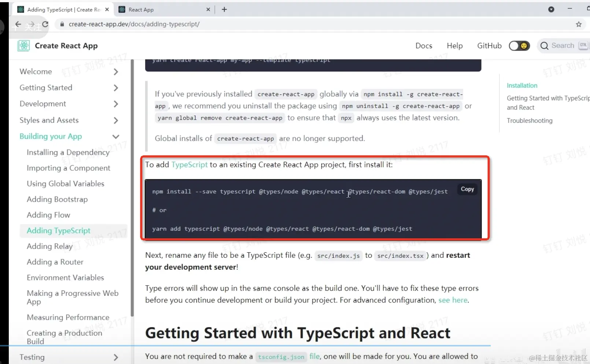Open Help in the top navigation
Screen dimensions: 590x364
point(455,46)
